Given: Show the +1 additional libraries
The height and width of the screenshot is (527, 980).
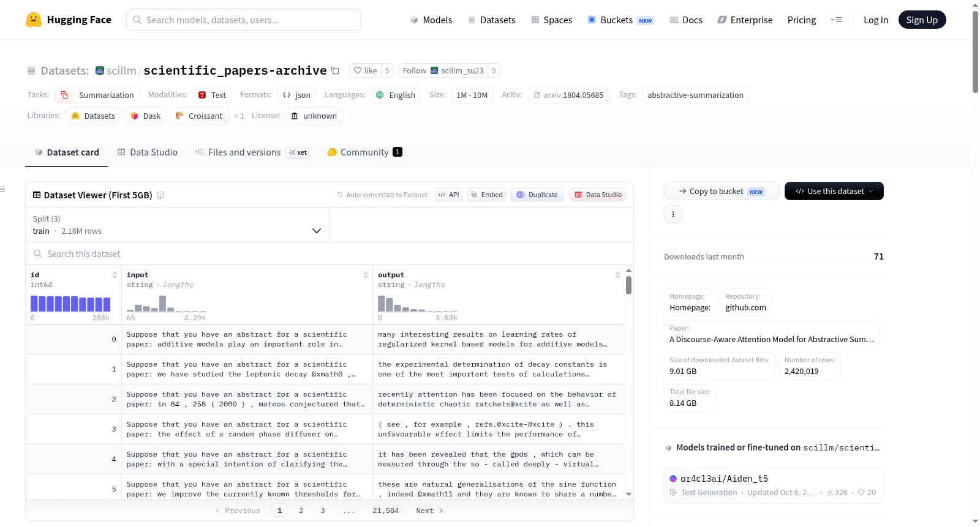Looking at the screenshot, I should click(239, 116).
